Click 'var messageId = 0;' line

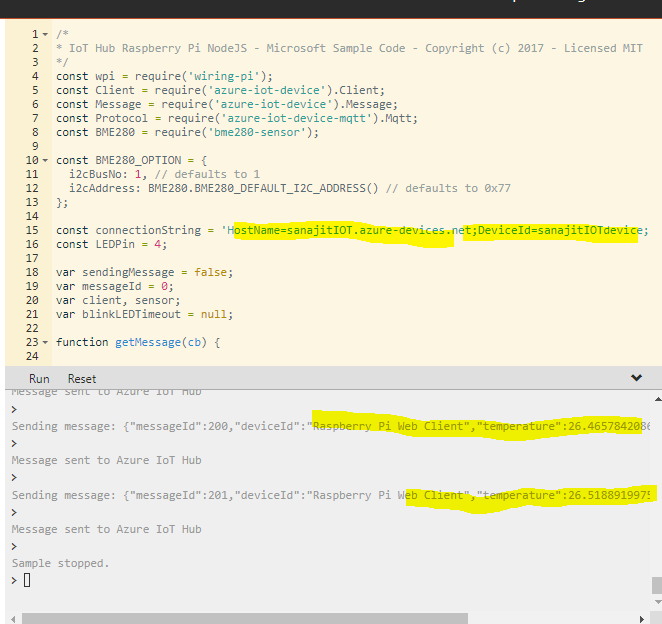coord(115,286)
